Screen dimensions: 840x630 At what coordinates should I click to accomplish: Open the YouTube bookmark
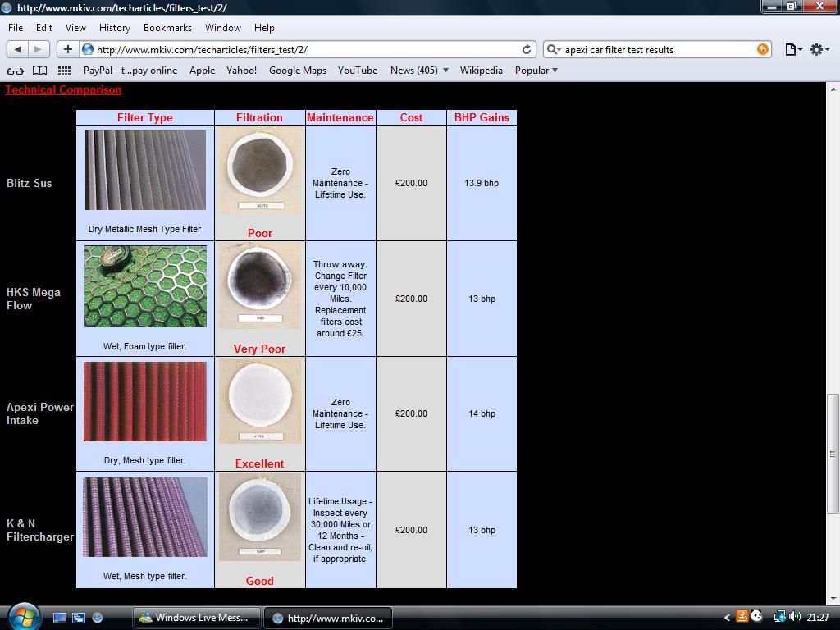coord(358,71)
